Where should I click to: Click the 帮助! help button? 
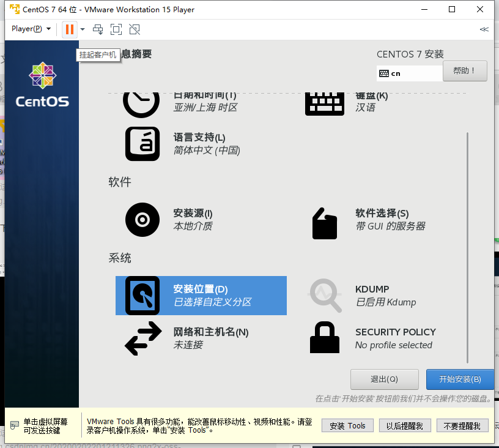pyautogui.click(x=465, y=70)
